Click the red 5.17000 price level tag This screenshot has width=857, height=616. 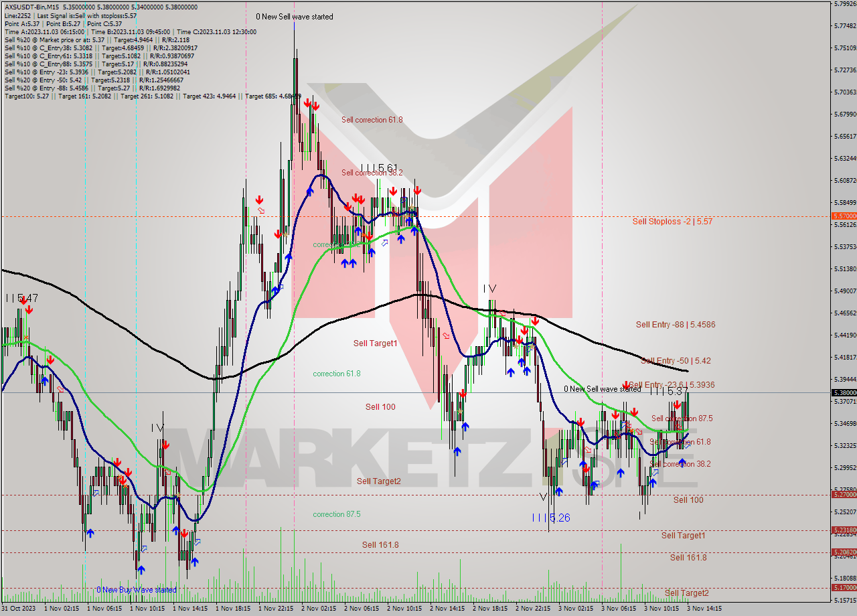click(844, 588)
